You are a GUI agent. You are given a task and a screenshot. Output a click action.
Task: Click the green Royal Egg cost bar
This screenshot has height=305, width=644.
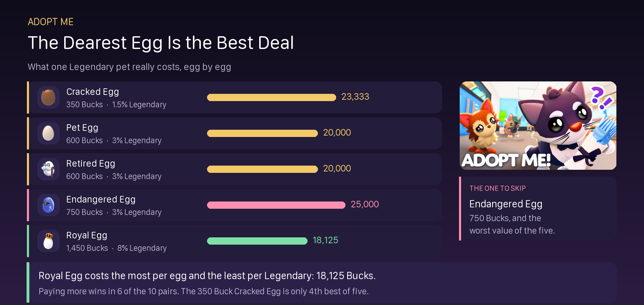pos(257,241)
